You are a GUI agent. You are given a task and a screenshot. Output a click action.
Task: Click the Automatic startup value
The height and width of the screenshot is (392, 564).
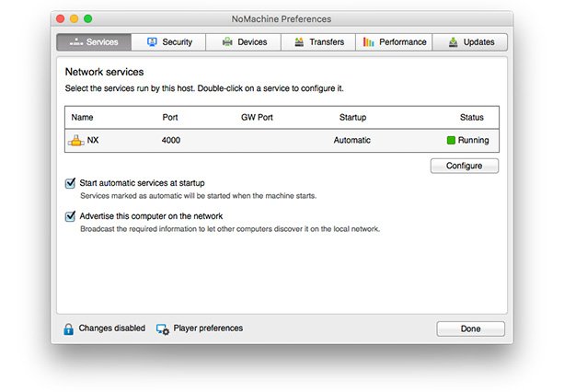351,140
